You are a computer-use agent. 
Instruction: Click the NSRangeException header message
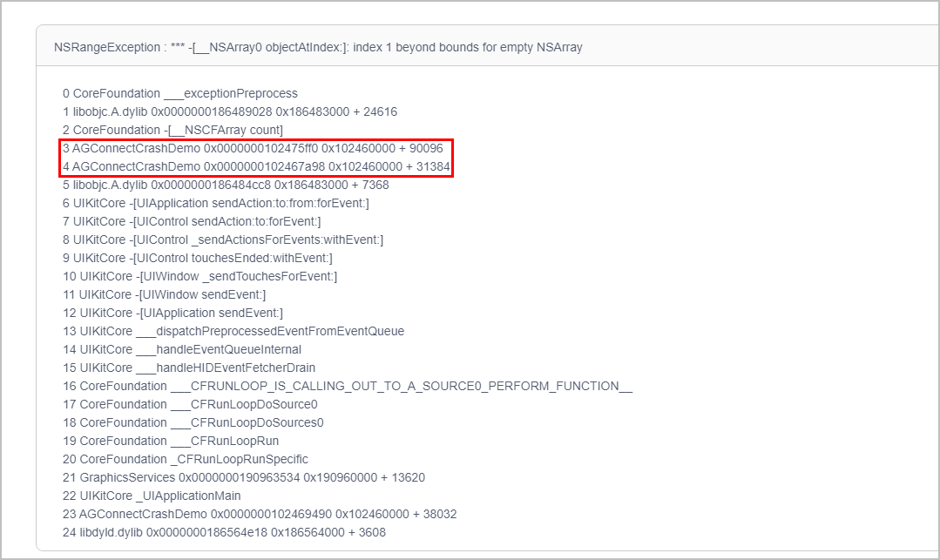(318, 47)
